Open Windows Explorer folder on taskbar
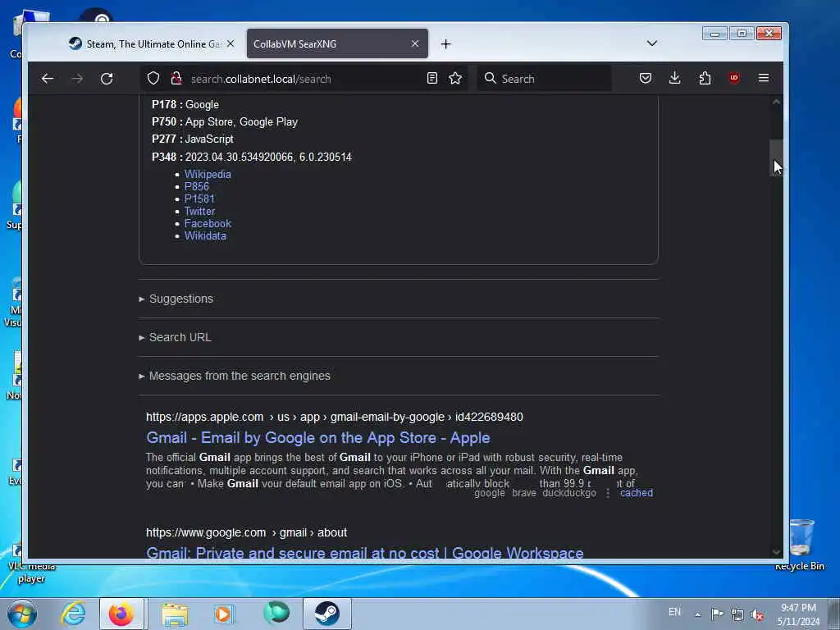Screen dimensions: 840x630 point(175,614)
